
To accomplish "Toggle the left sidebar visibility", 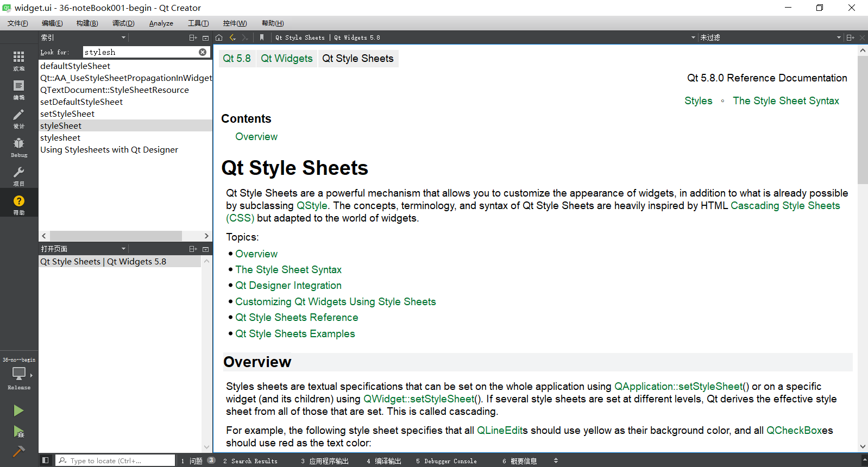I will coord(46,460).
